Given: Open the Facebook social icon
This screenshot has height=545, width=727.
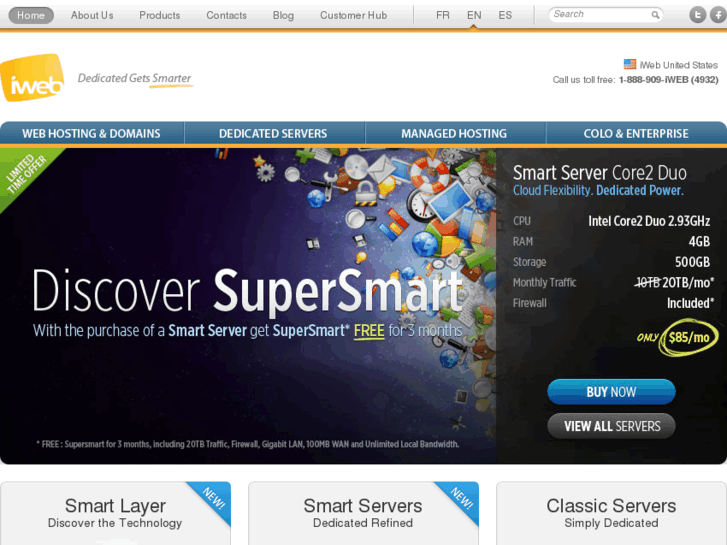Looking at the screenshot, I should click(719, 15).
